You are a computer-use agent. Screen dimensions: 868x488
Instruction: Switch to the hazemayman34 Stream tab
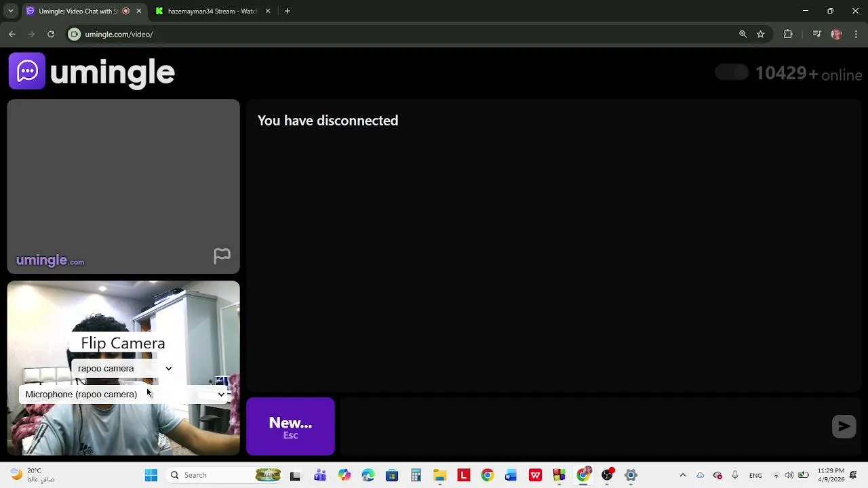click(212, 11)
